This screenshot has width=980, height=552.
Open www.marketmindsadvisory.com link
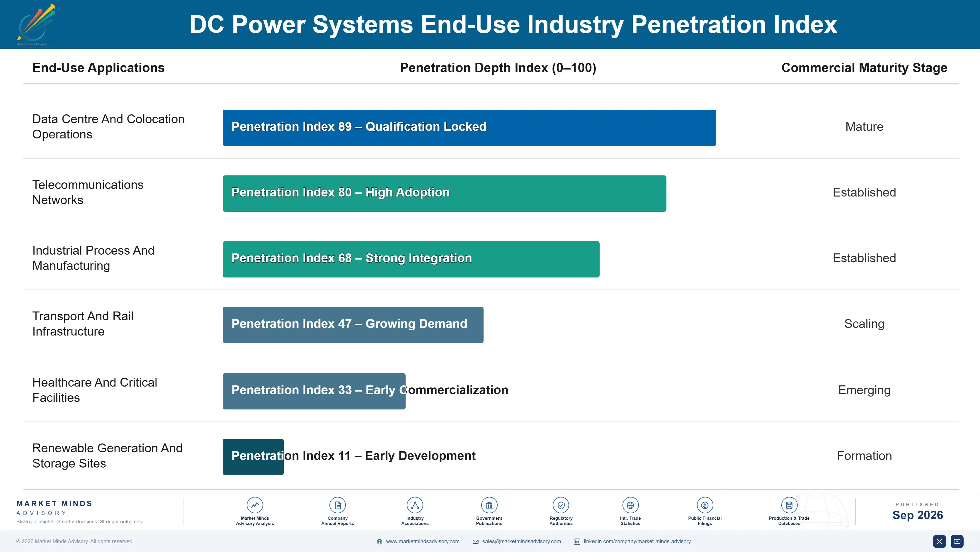pos(423,541)
